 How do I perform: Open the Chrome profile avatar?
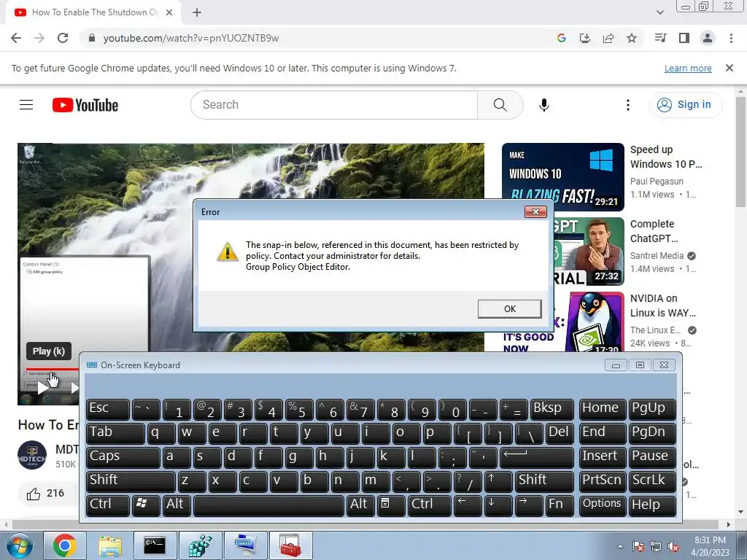[708, 38]
